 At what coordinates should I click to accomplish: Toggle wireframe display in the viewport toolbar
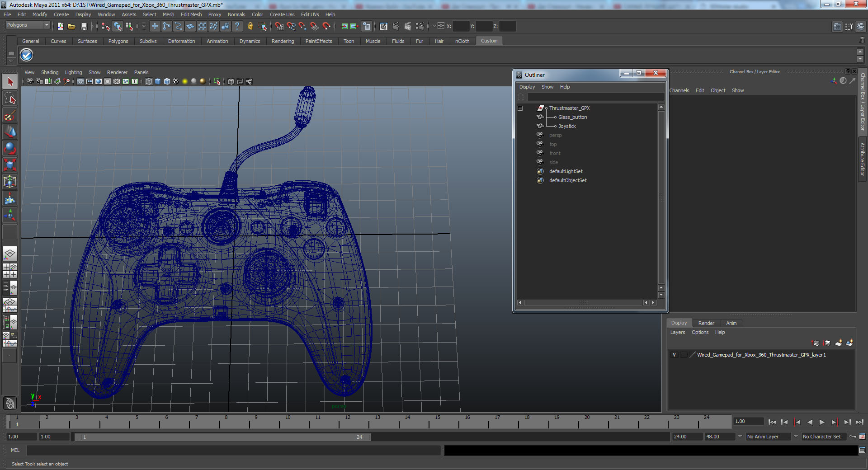pyautogui.click(x=149, y=81)
